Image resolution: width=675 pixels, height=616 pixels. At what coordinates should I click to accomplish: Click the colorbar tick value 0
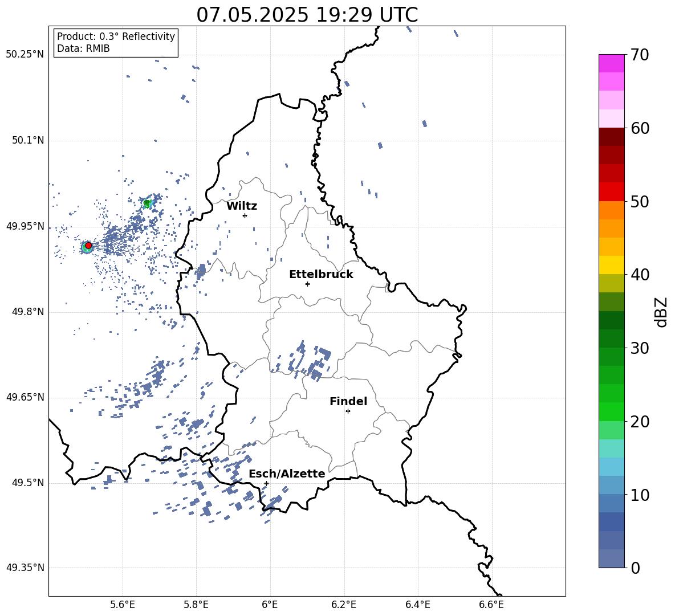point(636,568)
